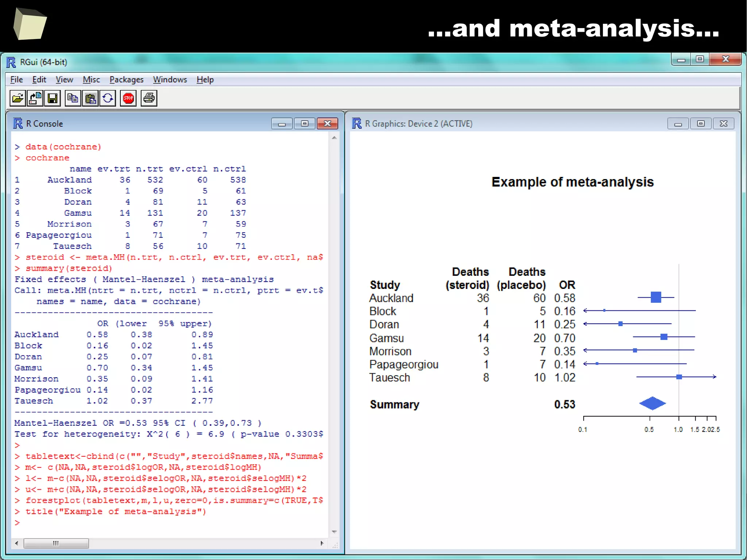The image size is (747, 560).
Task: Click the 'Fixed effects ( Mantel-Haenszel )' output line
Action: coord(144,279)
